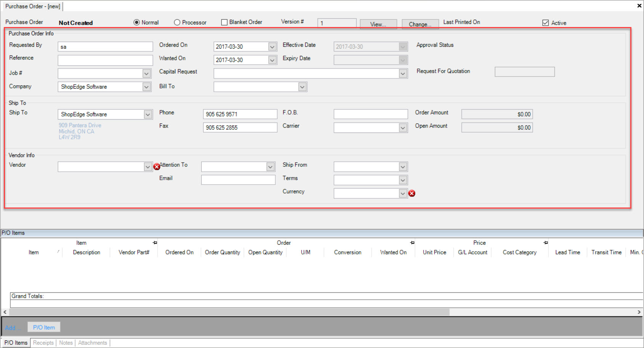The height and width of the screenshot is (348, 644).
Task: Click the F.O.B. input field
Action: pyautogui.click(x=371, y=114)
